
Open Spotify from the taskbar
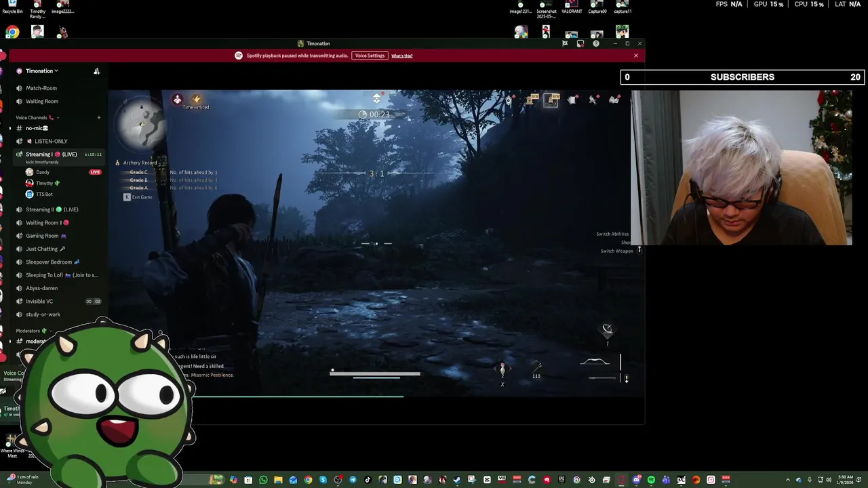[x=651, y=480]
